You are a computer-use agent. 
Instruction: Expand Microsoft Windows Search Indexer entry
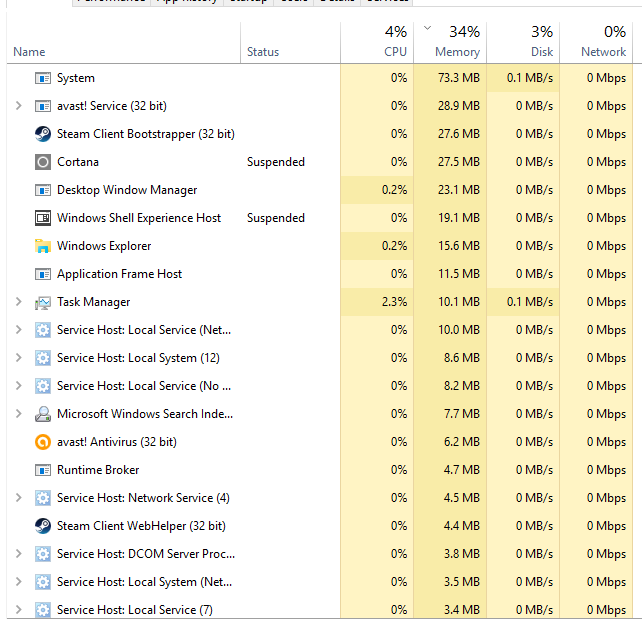click(x=18, y=414)
